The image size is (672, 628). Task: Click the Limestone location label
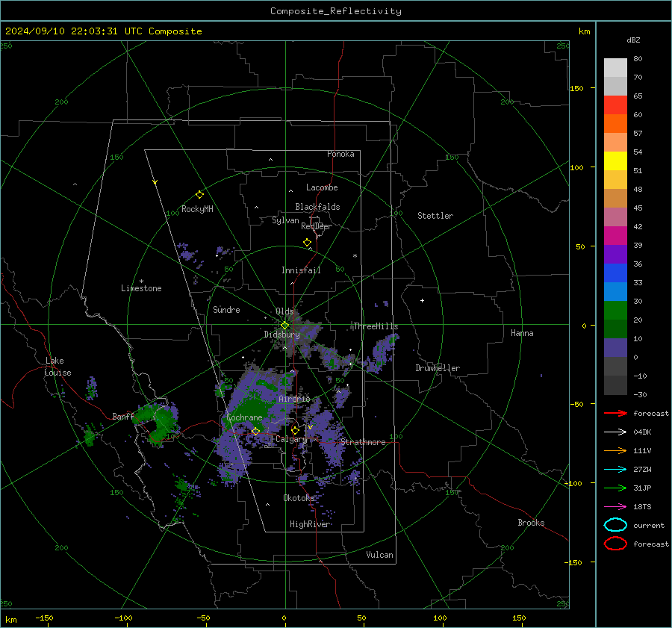click(141, 288)
